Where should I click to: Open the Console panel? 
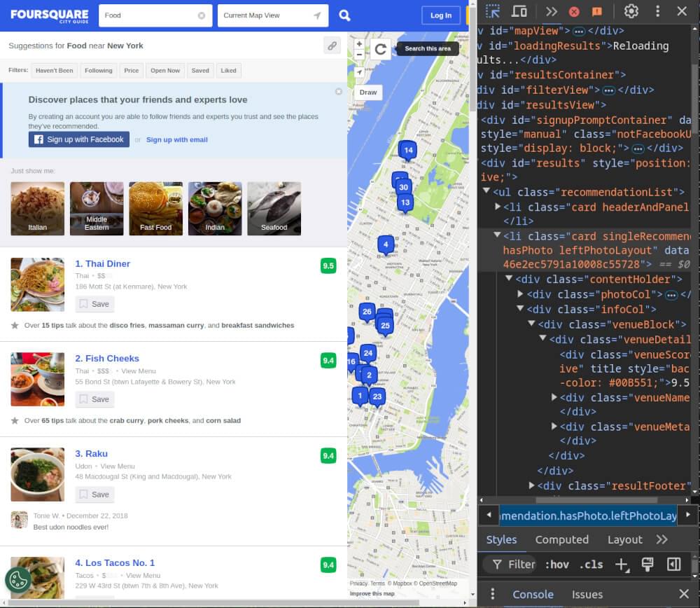(533, 594)
